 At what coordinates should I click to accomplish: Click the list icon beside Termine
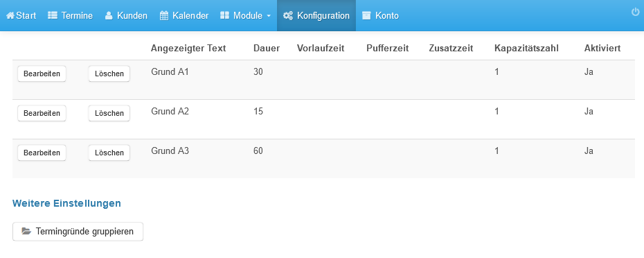coord(53,16)
